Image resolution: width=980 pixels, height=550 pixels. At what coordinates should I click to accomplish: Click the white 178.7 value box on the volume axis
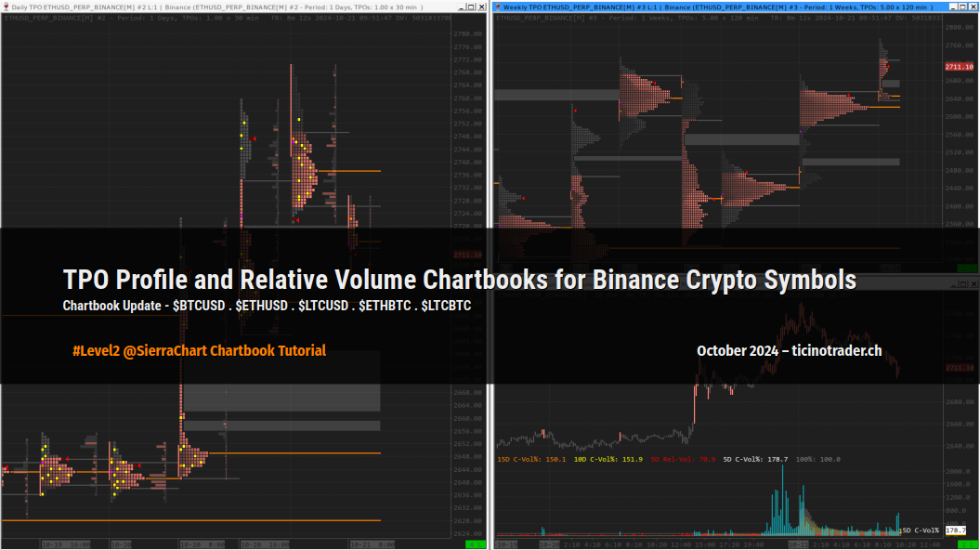(955, 530)
